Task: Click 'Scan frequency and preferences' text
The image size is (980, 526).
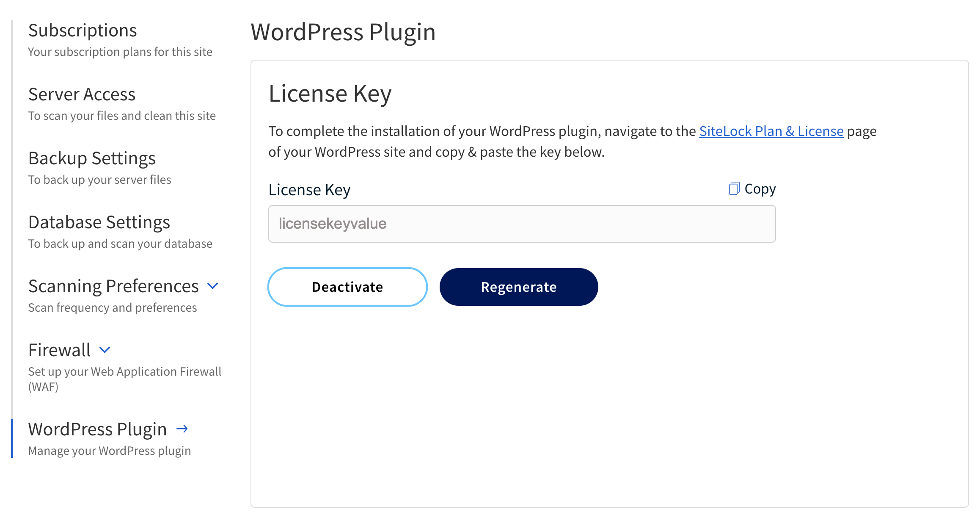Action: [x=113, y=307]
